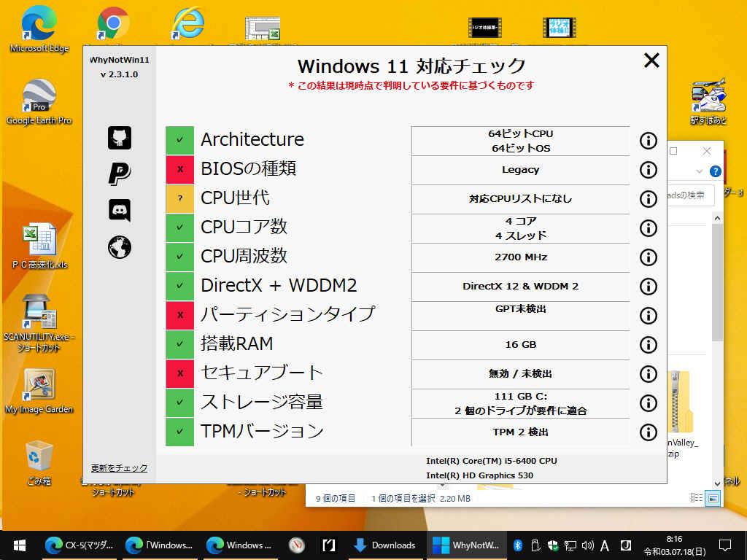Click the green check beside TPMバージョン
Screen dimensions: 747x560
(179, 432)
